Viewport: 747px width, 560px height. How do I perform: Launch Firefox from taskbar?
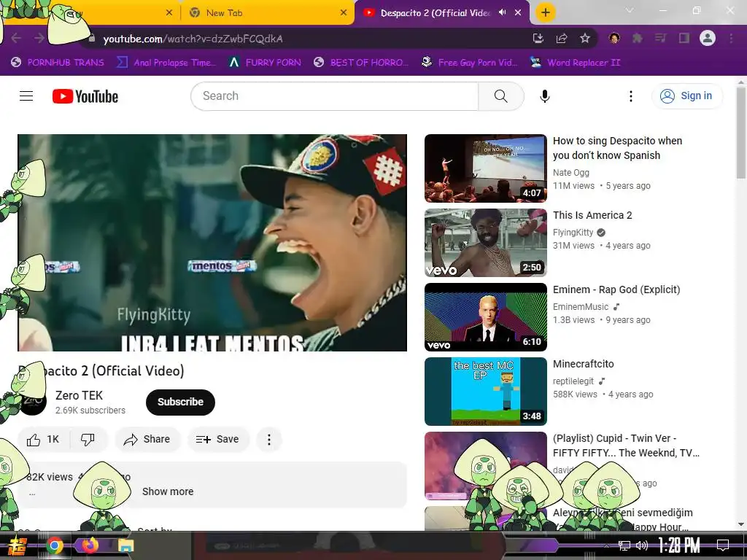pos(90,545)
